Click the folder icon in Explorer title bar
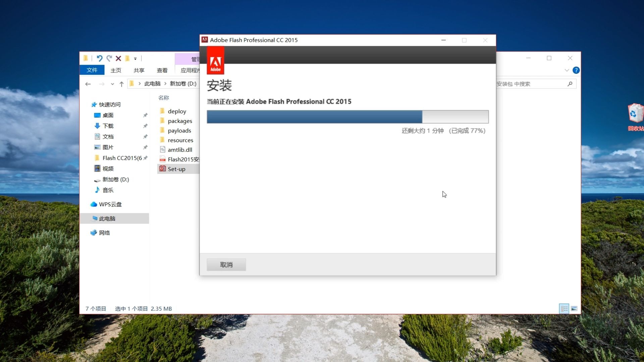The height and width of the screenshot is (362, 644). 86,58
